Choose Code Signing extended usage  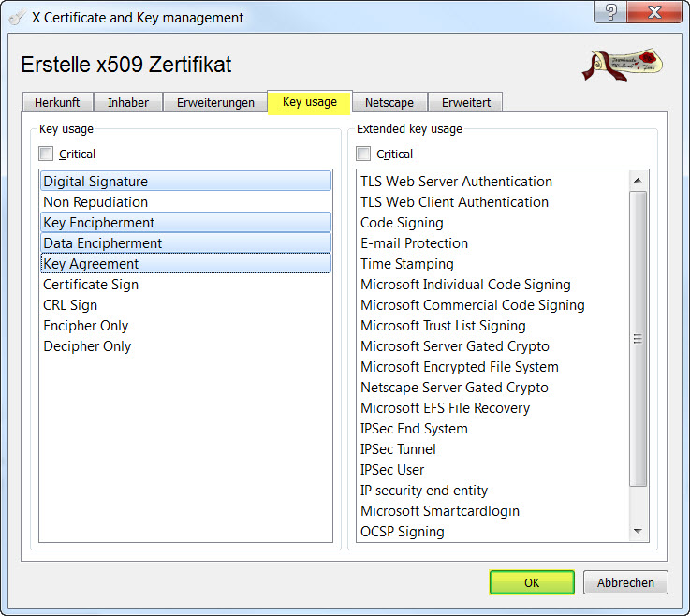(x=402, y=223)
